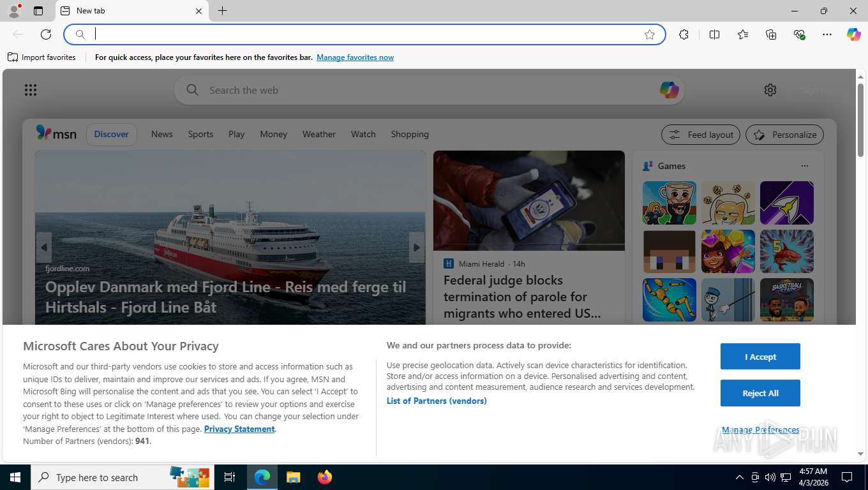868x490 pixels.
Task: Click the Games card heading
Action: pos(671,166)
